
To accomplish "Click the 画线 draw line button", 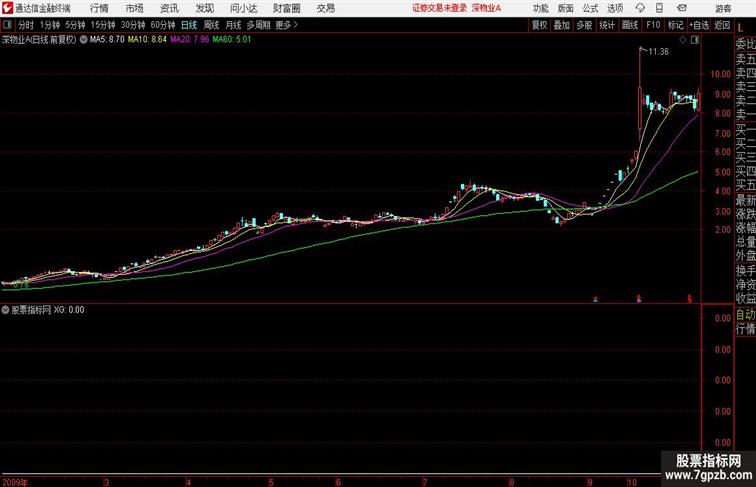I will click(x=630, y=25).
